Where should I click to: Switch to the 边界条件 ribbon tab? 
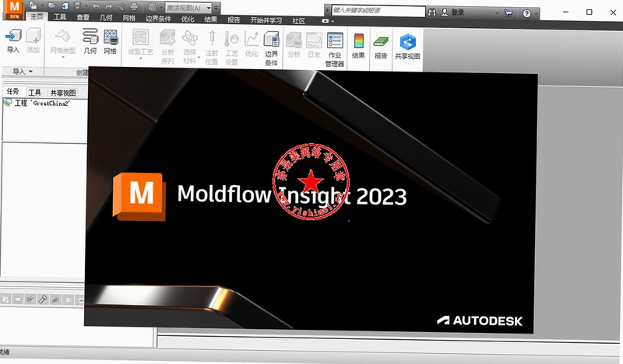pyautogui.click(x=158, y=19)
